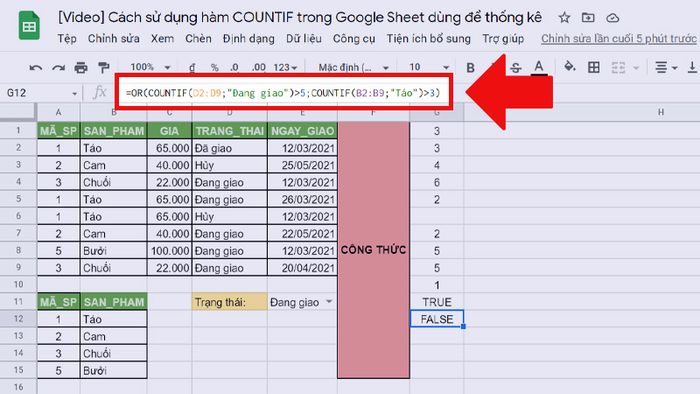Select cell with price 100.000

169,251
